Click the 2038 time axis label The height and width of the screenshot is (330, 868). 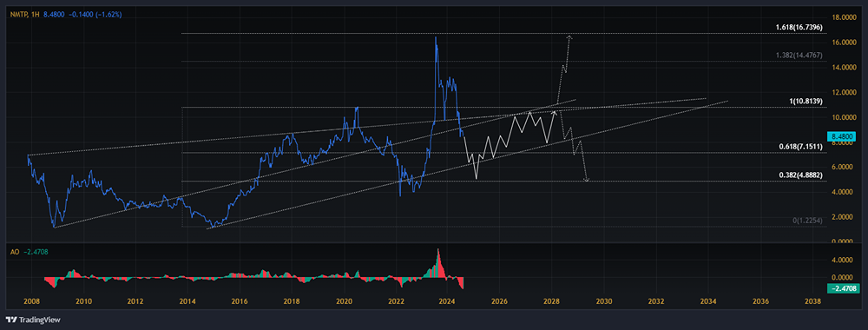[812, 301]
